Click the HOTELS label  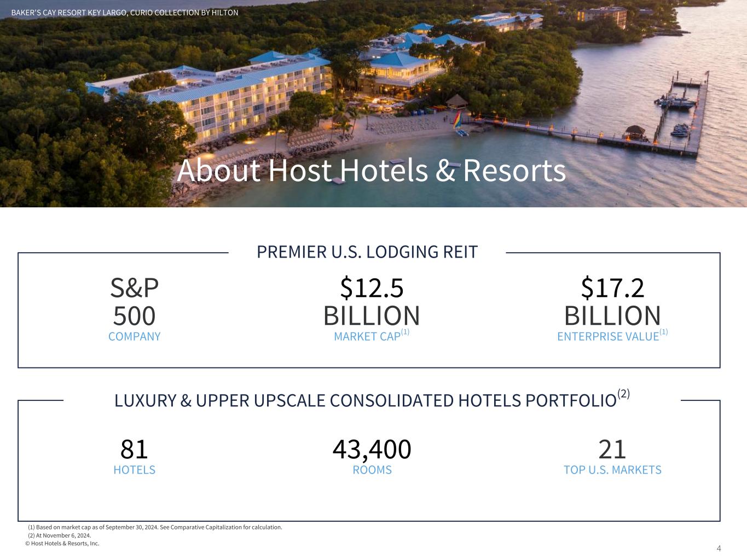tap(134, 470)
